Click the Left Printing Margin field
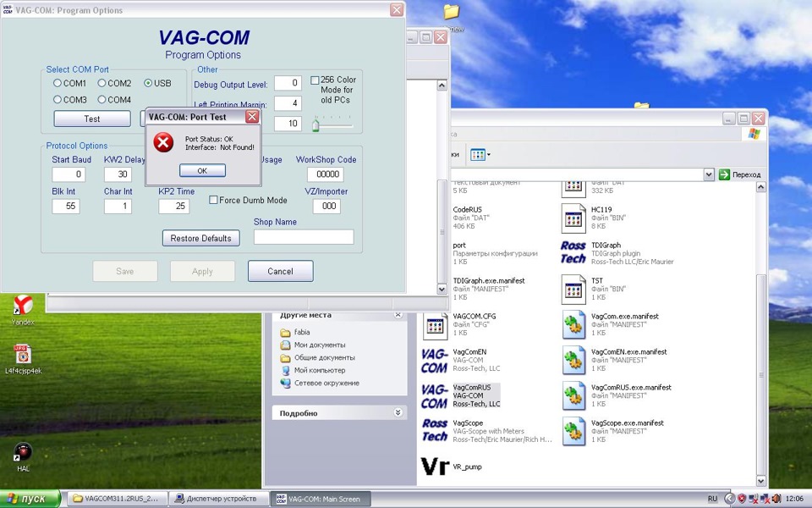Image resolution: width=812 pixels, height=508 pixels. point(288,103)
